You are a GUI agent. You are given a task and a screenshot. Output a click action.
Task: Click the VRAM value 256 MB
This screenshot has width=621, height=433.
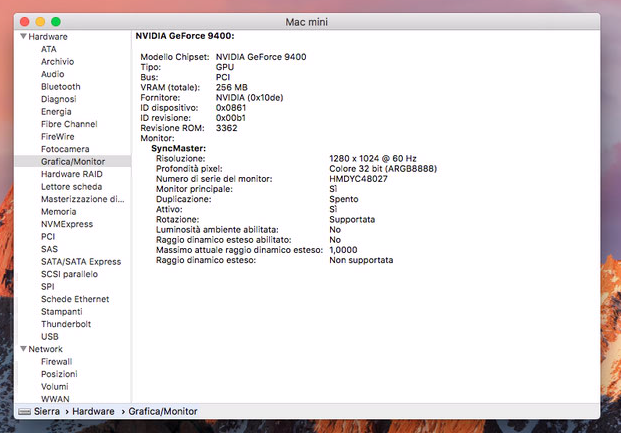tap(232, 87)
